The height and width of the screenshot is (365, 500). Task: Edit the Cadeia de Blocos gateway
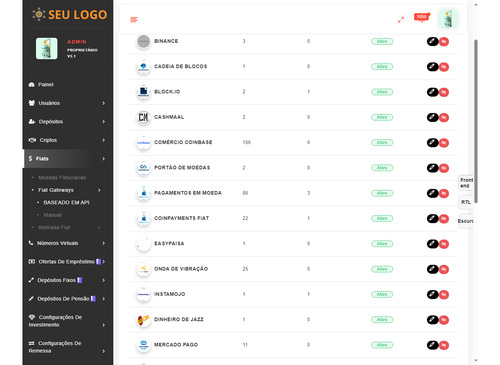click(x=433, y=67)
